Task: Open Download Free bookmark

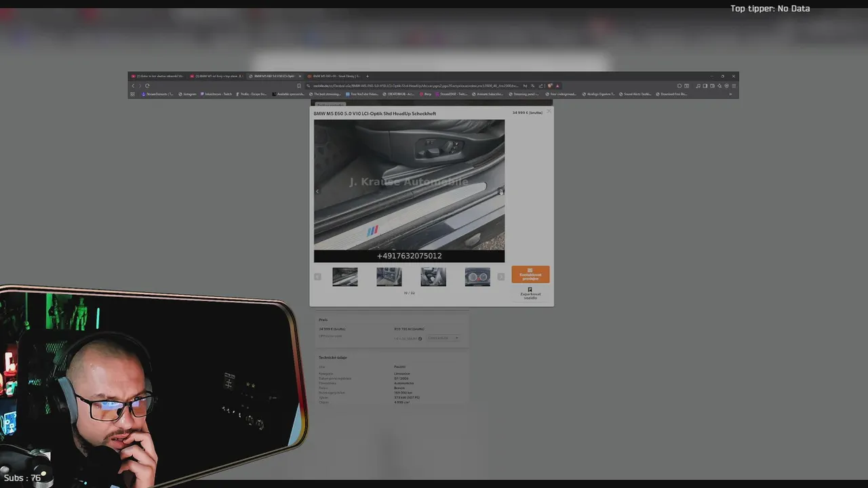Action: (x=673, y=94)
